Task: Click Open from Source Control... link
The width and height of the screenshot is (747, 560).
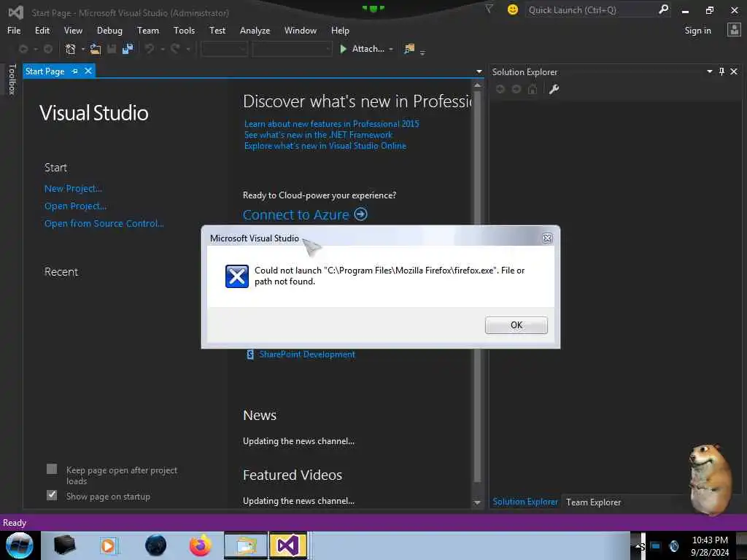Action: tap(104, 223)
